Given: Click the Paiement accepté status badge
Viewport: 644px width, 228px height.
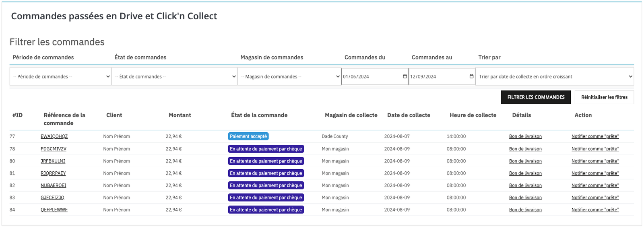Looking at the screenshot, I should pyautogui.click(x=248, y=136).
